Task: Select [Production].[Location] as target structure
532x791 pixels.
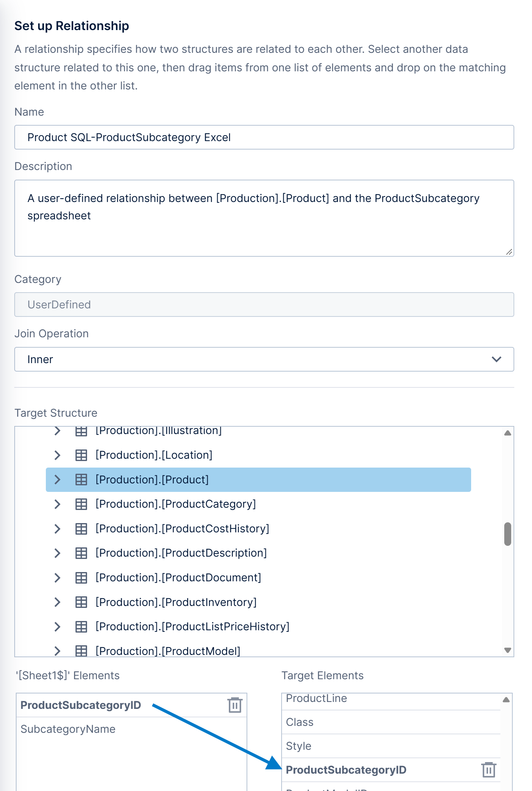Action: pos(154,455)
